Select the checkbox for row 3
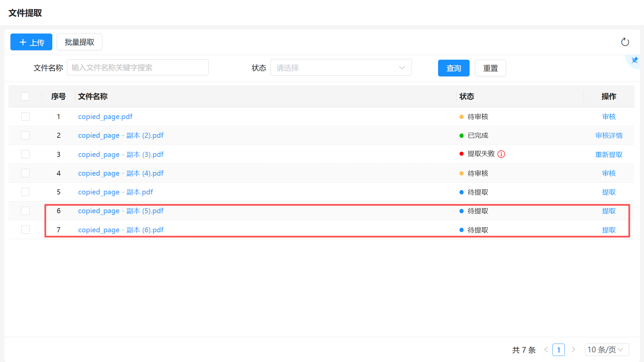Screen dimensions: 644x362 25,154
